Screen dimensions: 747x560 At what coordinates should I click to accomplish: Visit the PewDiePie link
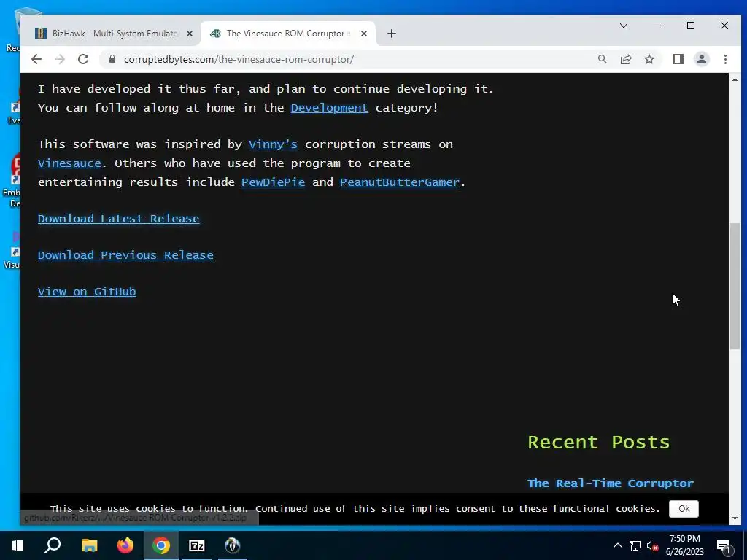click(x=273, y=182)
